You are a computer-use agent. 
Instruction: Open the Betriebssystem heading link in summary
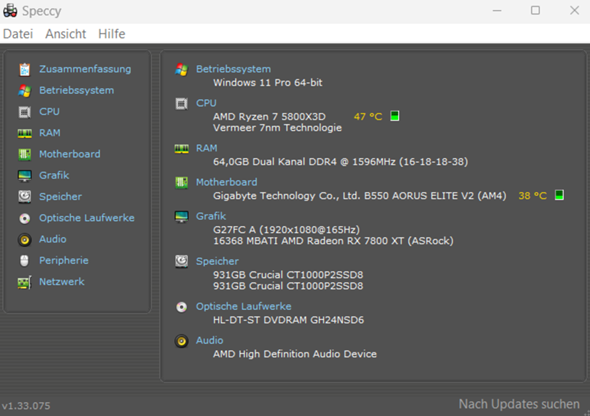[233, 69]
